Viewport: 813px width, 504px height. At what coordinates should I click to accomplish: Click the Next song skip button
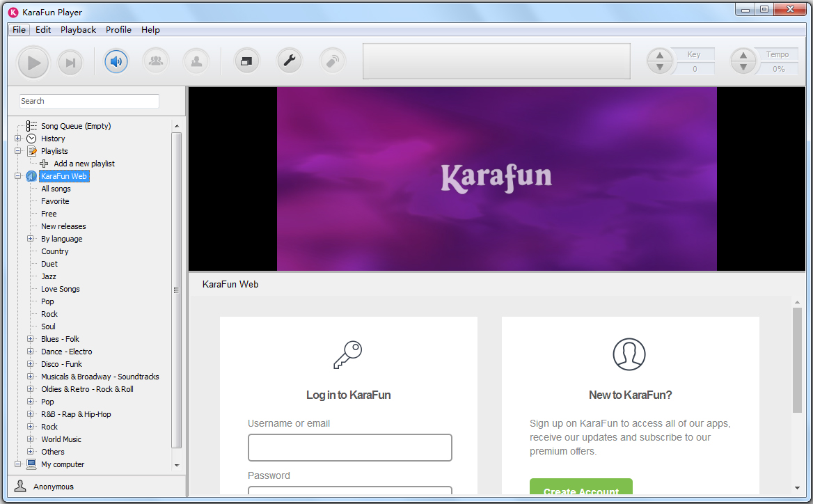[x=70, y=63]
